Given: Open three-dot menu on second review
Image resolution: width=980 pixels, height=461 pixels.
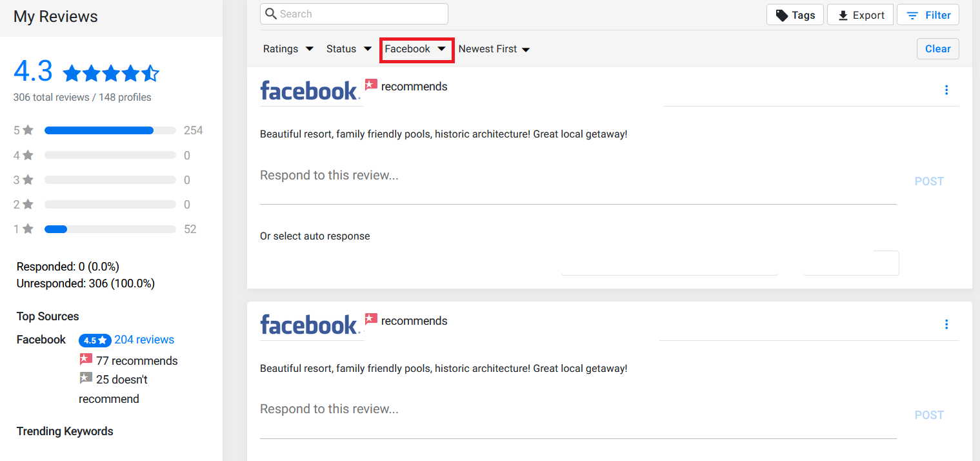Looking at the screenshot, I should (x=946, y=324).
